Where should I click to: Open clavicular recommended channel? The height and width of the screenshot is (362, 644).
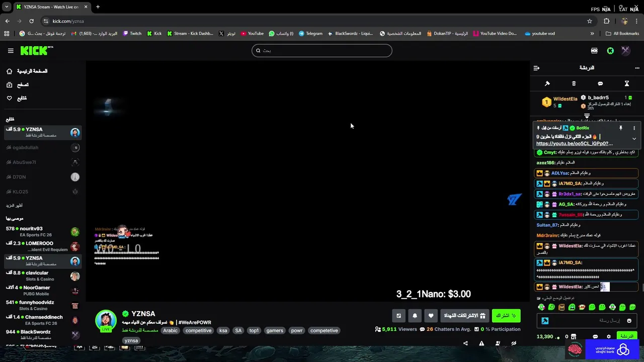(43, 276)
